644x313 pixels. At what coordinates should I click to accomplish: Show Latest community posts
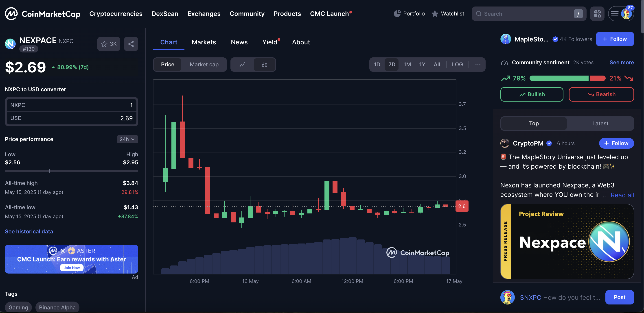pyautogui.click(x=600, y=124)
